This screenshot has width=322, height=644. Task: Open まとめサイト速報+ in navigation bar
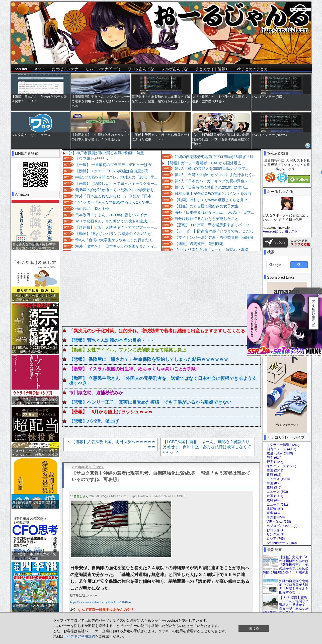point(211,69)
